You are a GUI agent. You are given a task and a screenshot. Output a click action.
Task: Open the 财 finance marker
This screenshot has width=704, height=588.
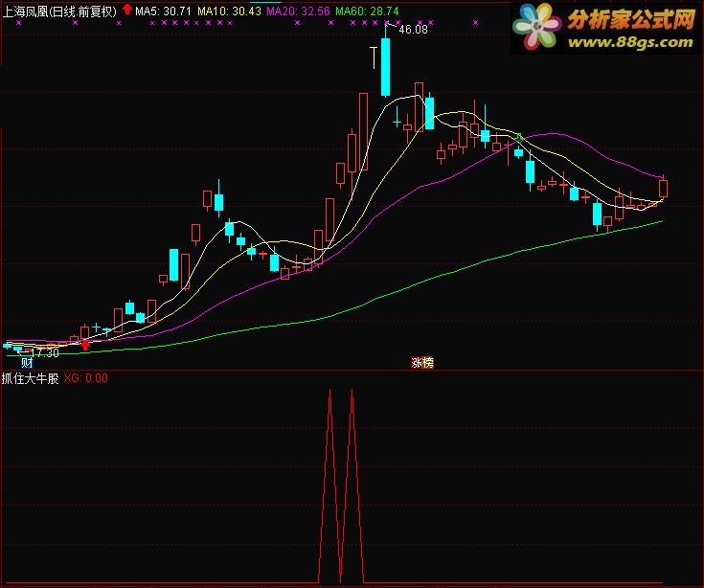[x=27, y=362]
